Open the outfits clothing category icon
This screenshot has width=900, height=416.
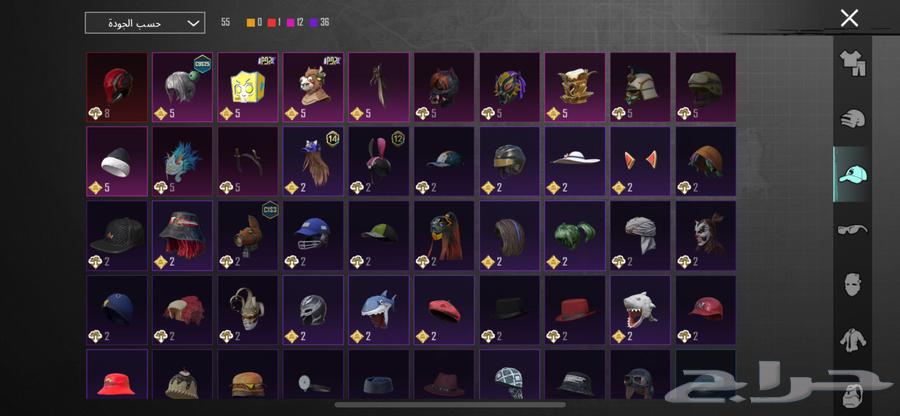pyautogui.click(x=852, y=63)
